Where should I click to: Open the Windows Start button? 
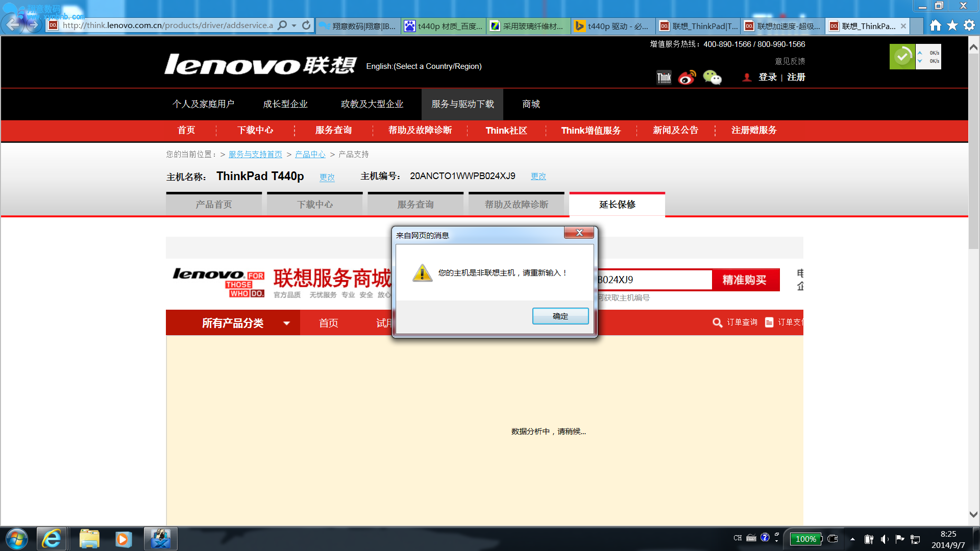point(17,539)
